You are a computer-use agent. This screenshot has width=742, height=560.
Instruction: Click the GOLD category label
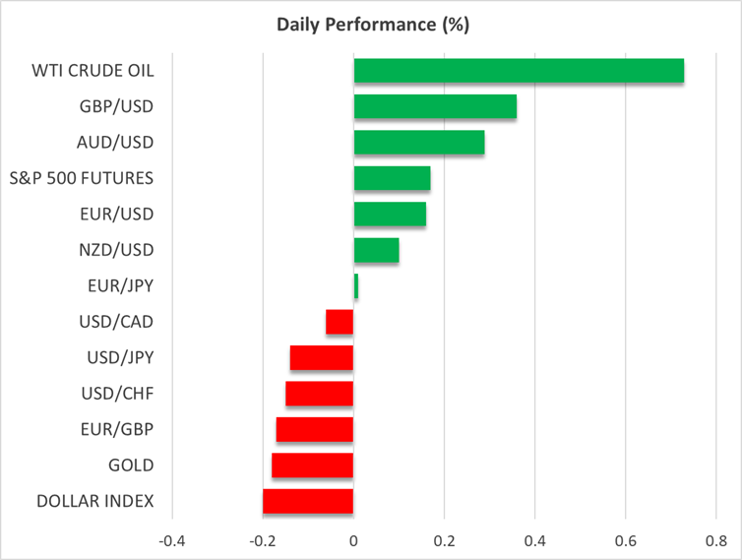(x=133, y=465)
